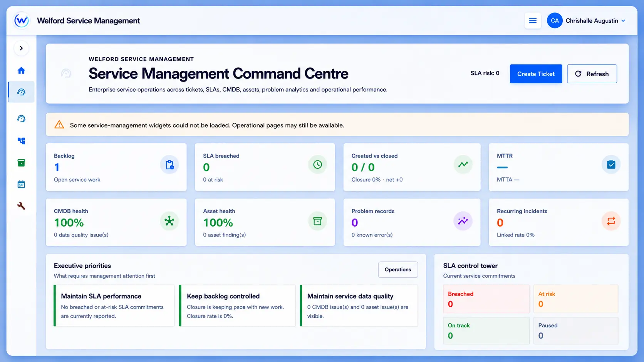Open the hierarchy tree icon in sidebar
Viewport: 644px width, 362px height.
[x=21, y=141]
